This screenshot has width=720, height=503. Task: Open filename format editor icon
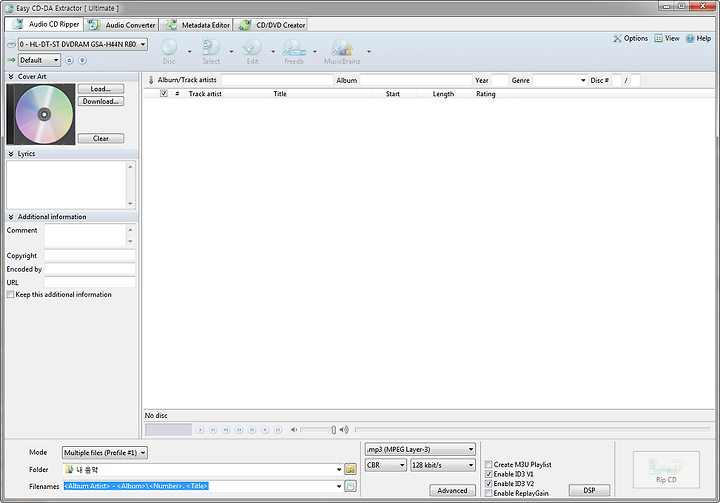(350, 486)
